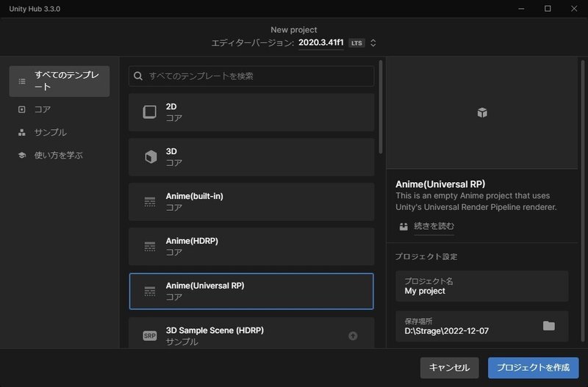588x387 pixels.
Task: Edit the 保存場所 path field
Action: (482, 326)
